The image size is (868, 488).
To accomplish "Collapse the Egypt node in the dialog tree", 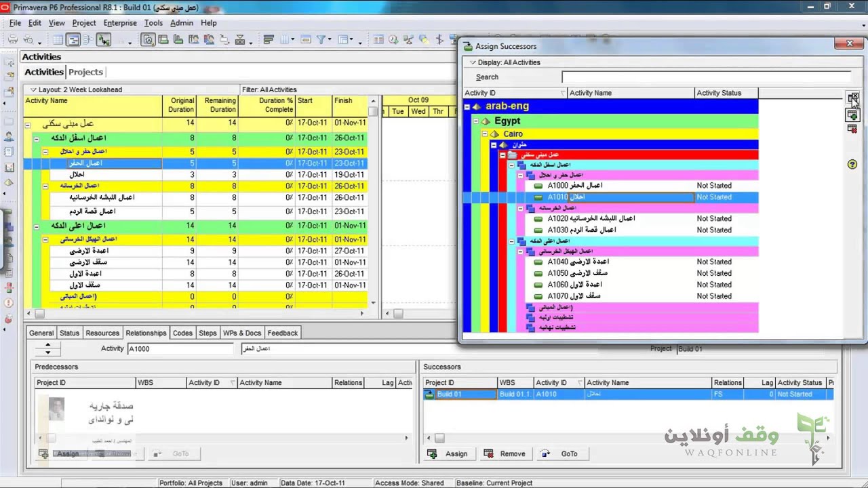I will coord(476,121).
